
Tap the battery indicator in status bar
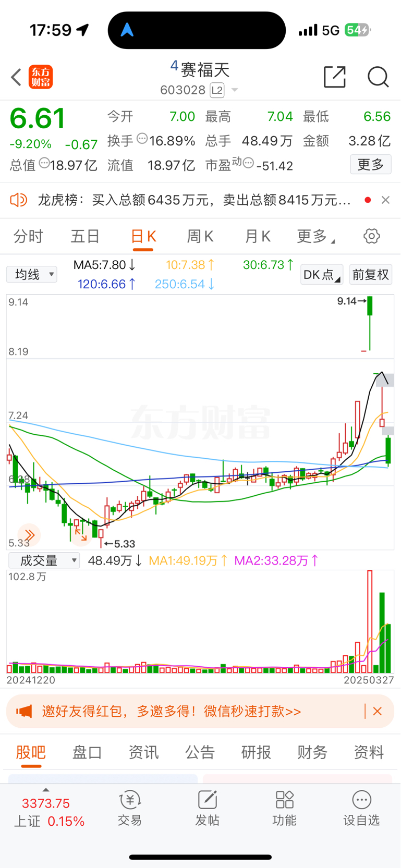pos(357,30)
